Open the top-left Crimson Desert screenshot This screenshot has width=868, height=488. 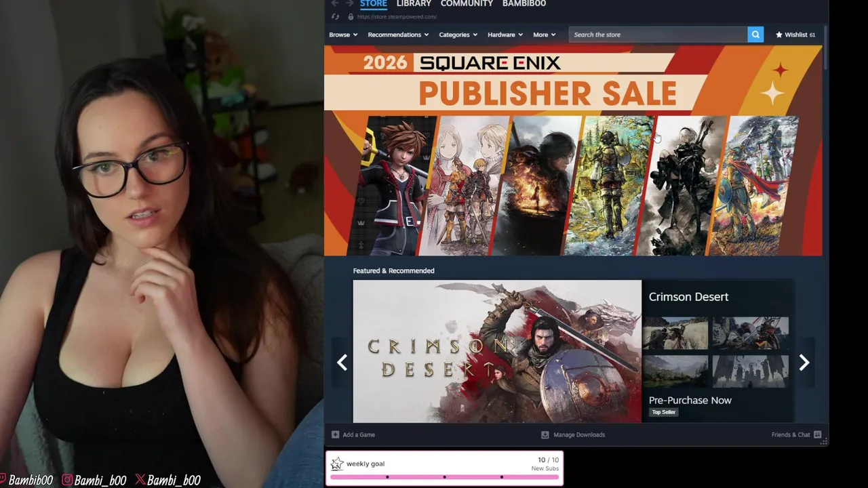coord(675,333)
